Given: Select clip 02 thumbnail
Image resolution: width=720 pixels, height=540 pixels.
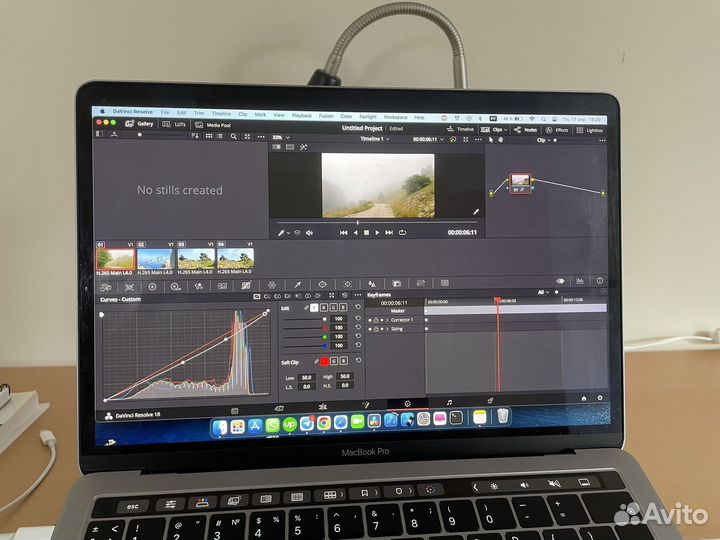Looking at the screenshot, I should point(156,259).
